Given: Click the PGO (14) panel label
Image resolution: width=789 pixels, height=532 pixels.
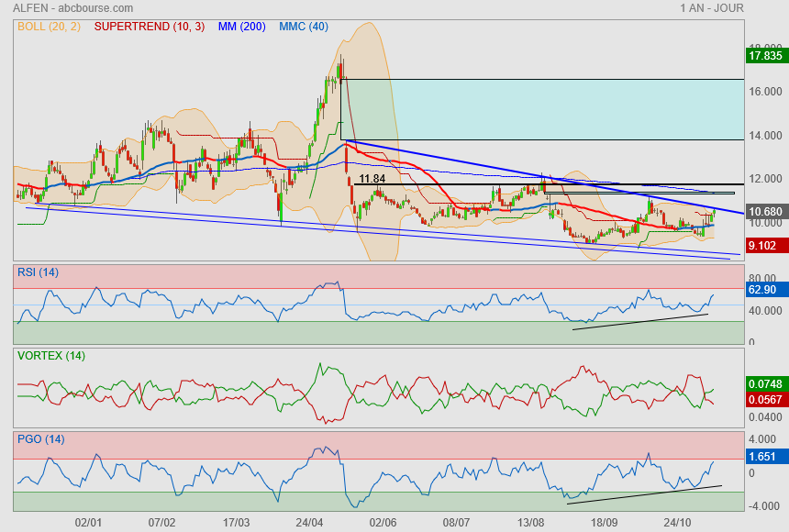Looking at the screenshot, I should pos(41,439).
